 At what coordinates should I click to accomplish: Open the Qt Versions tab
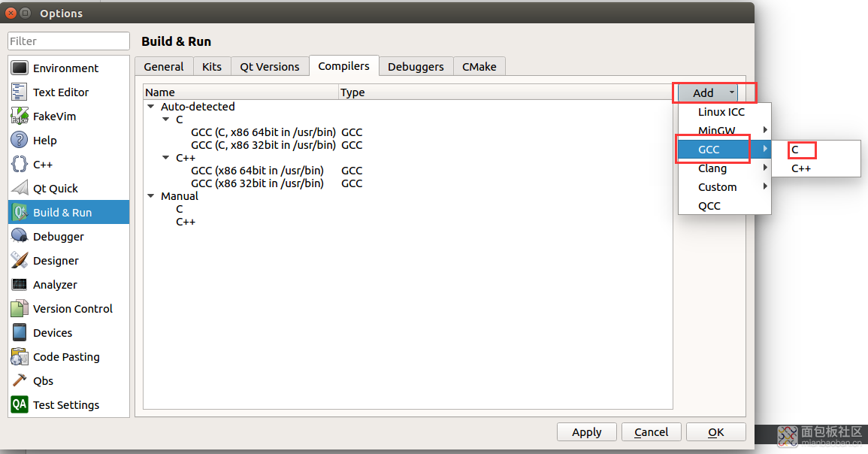click(270, 66)
